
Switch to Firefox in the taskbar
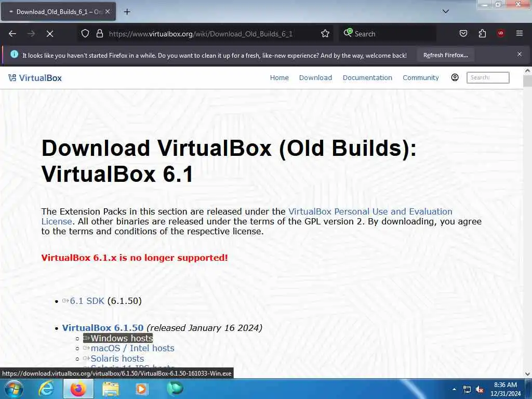(x=78, y=389)
